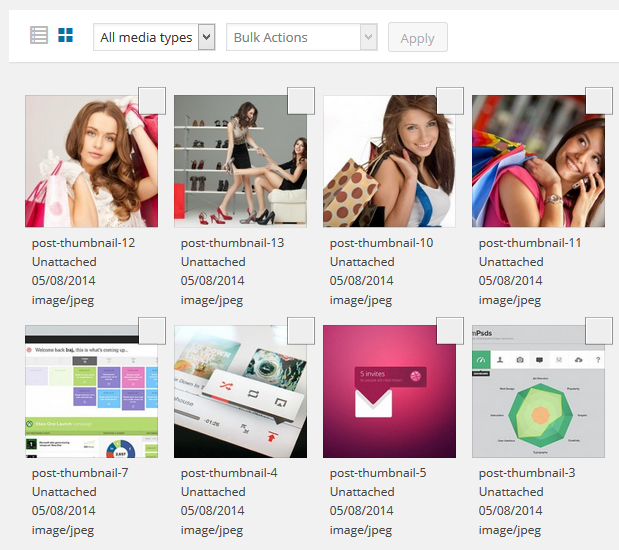Click the Bulk Actions dropdown arrow
This screenshot has width=619, height=550.
coord(368,37)
